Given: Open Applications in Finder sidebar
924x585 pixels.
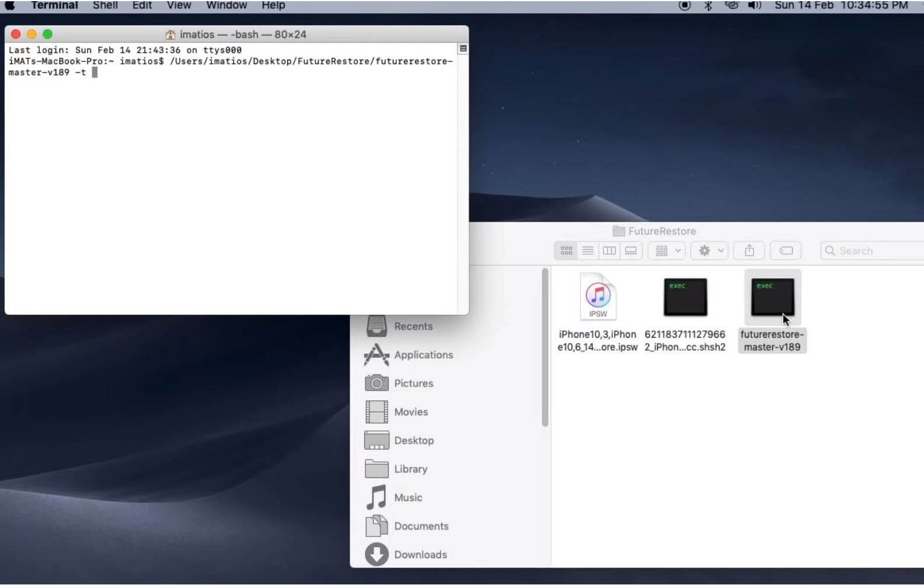Looking at the screenshot, I should coord(423,355).
